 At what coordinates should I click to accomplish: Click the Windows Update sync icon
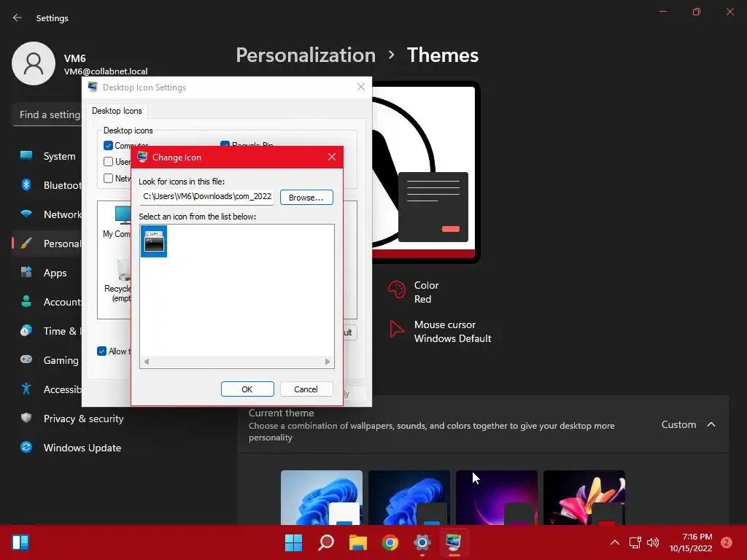26,447
